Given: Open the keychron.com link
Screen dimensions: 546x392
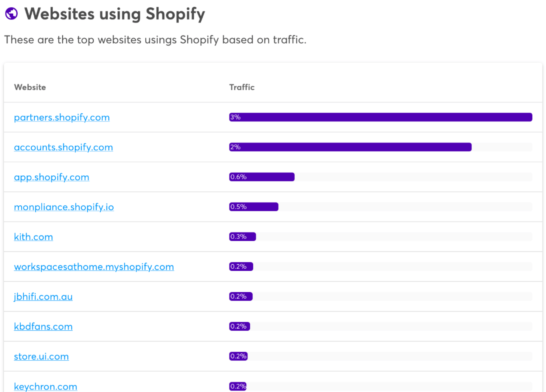Looking at the screenshot, I should coord(46,386).
